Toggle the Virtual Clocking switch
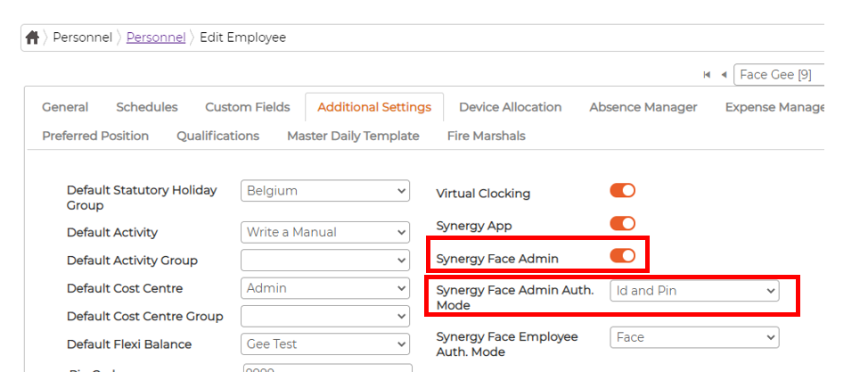The width and height of the screenshot is (868, 389). 622,191
